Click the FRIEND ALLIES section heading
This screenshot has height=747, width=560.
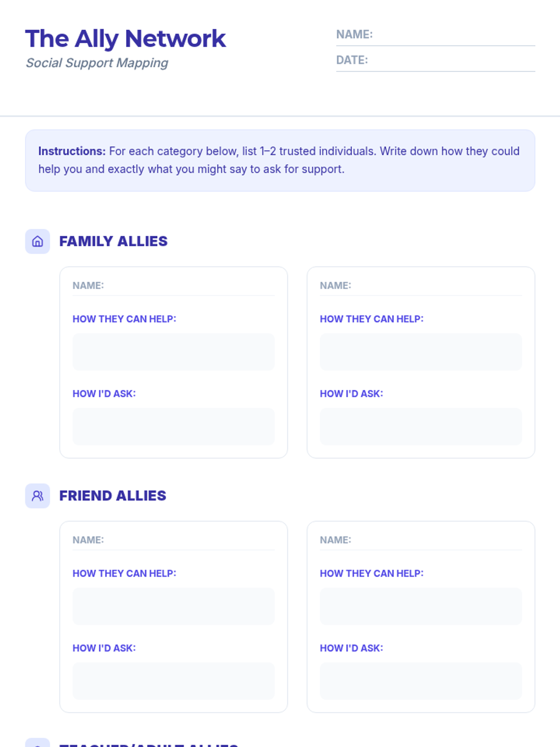pos(112,496)
